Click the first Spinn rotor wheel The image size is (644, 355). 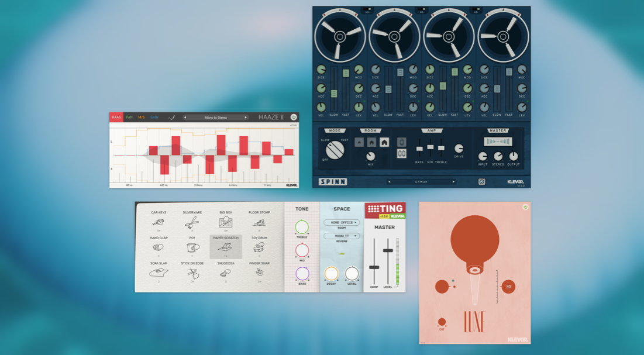pos(340,37)
